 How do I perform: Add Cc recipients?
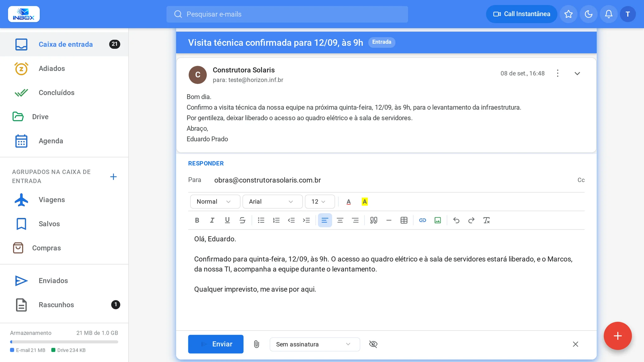click(581, 180)
